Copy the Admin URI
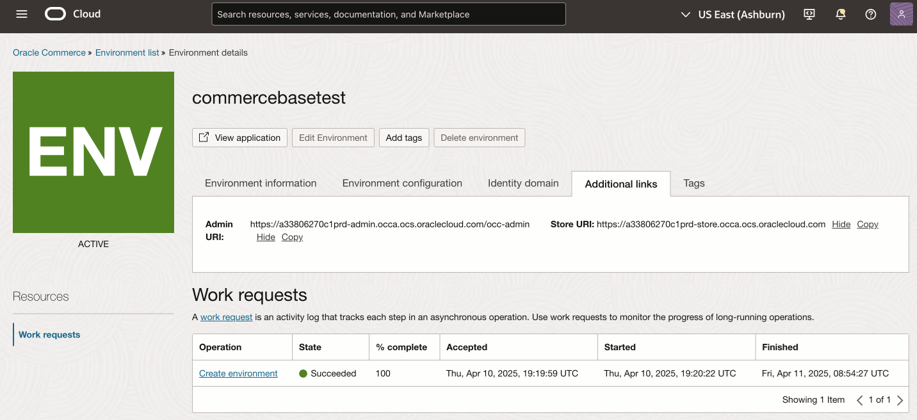Image resolution: width=917 pixels, height=420 pixels. pyautogui.click(x=292, y=237)
